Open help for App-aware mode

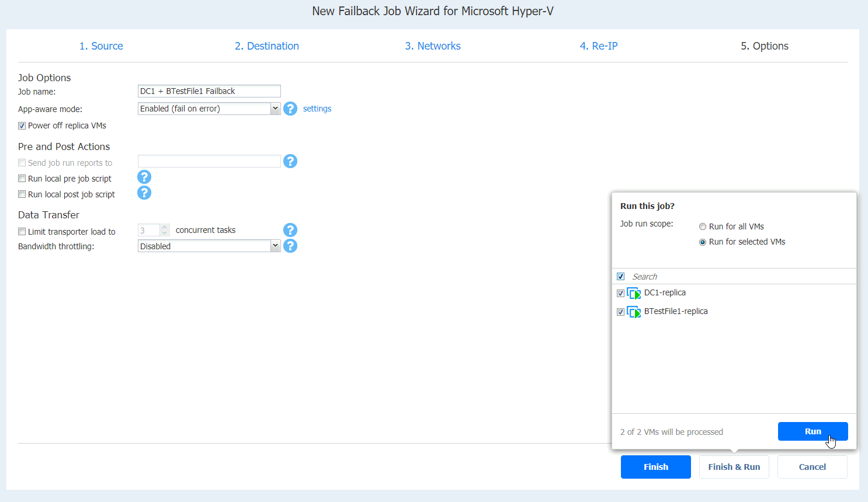pos(290,109)
